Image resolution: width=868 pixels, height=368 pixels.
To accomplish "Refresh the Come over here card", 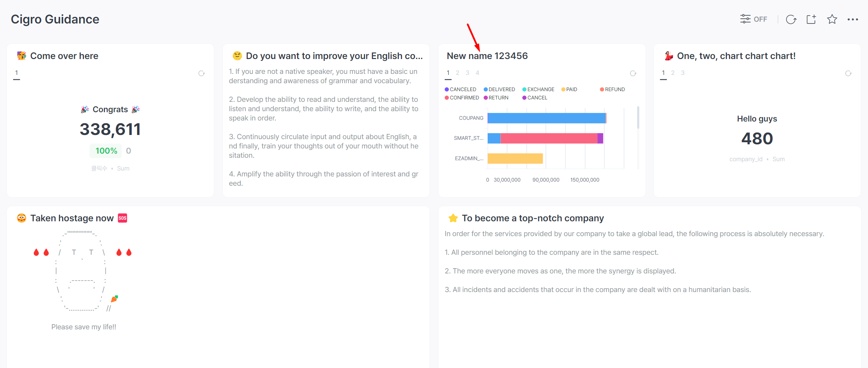I will (201, 74).
